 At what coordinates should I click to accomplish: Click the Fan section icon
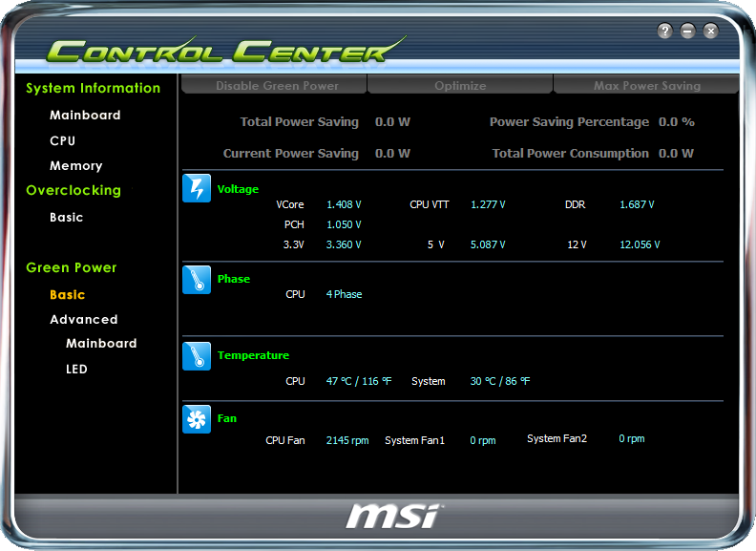[x=197, y=419]
